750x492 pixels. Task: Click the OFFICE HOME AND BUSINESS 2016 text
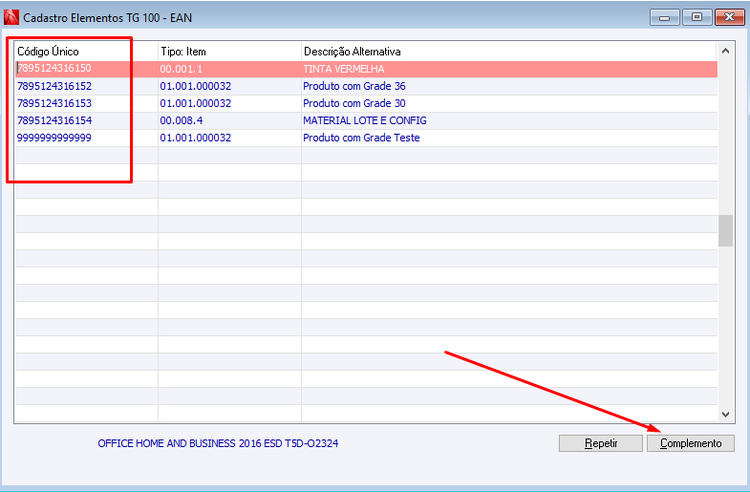[x=218, y=443]
